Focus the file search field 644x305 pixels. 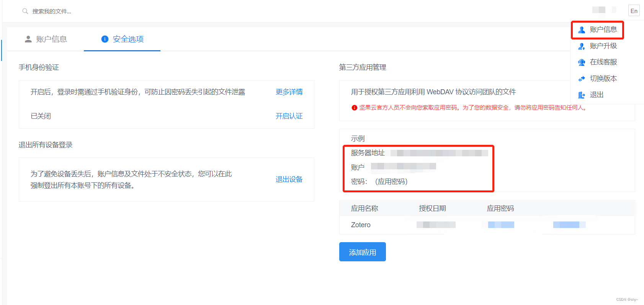coord(52,11)
